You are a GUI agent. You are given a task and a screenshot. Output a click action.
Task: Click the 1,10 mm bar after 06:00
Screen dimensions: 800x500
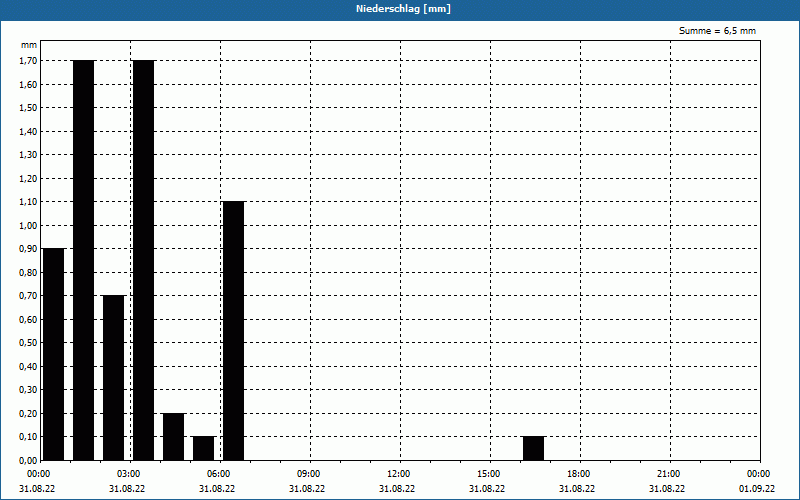coord(234,331)
